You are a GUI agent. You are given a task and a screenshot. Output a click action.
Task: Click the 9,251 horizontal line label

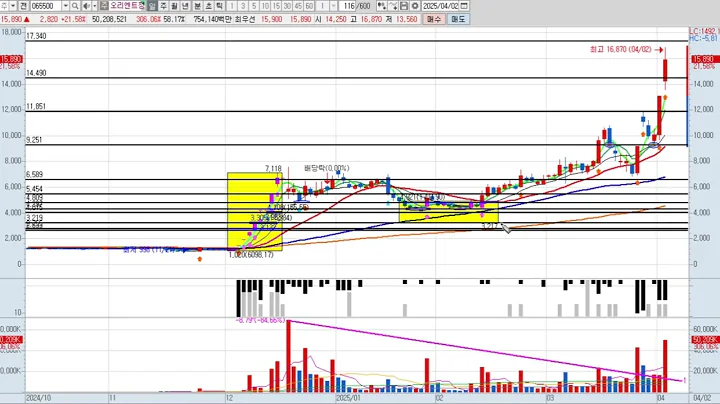click(34, 140)
